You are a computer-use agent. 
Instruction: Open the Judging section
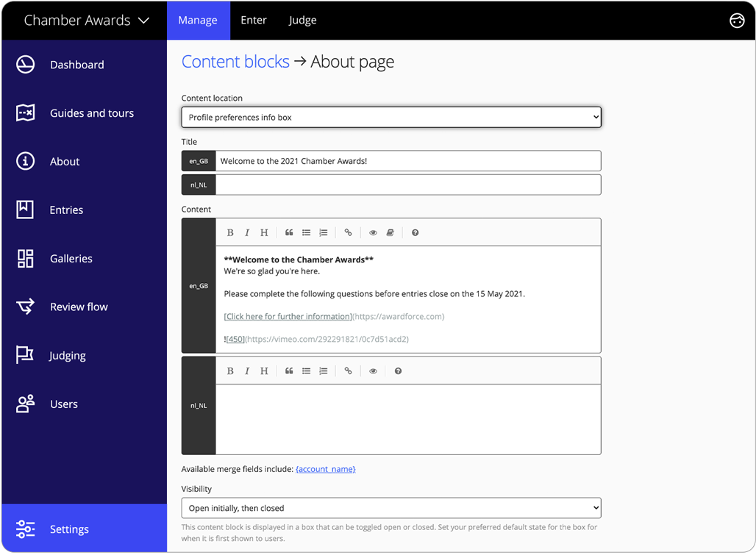pyautogui.click(x=67, y=355)
